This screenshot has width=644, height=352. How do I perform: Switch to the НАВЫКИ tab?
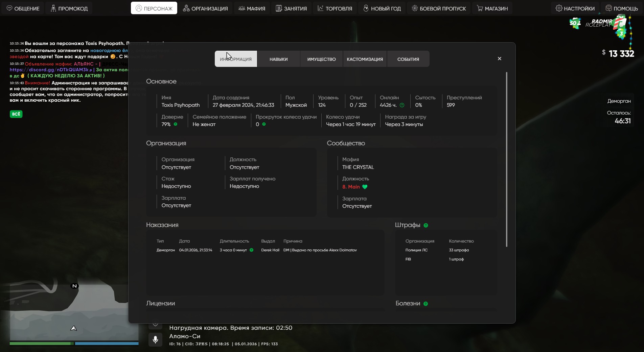(278, 59)
